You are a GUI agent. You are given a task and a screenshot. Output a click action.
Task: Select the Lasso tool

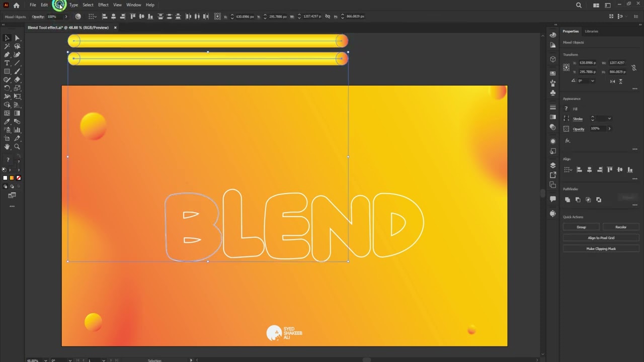point(17,46)
